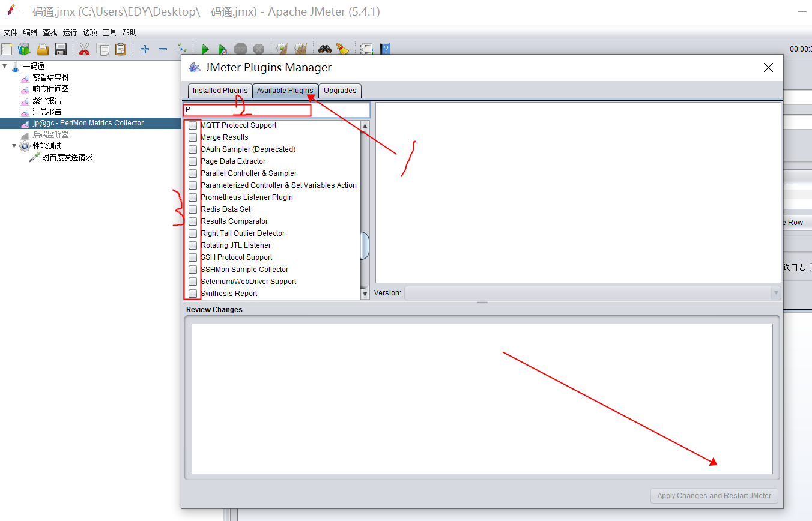Tick the Parameterized Controller checkbox
This screenshot has width=812, height=521.
pyautogui.click(x=193, y=185)
